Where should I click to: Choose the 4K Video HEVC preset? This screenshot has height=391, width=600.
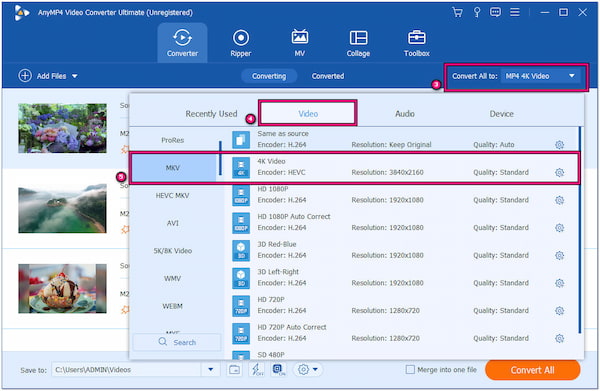point(402,168)
